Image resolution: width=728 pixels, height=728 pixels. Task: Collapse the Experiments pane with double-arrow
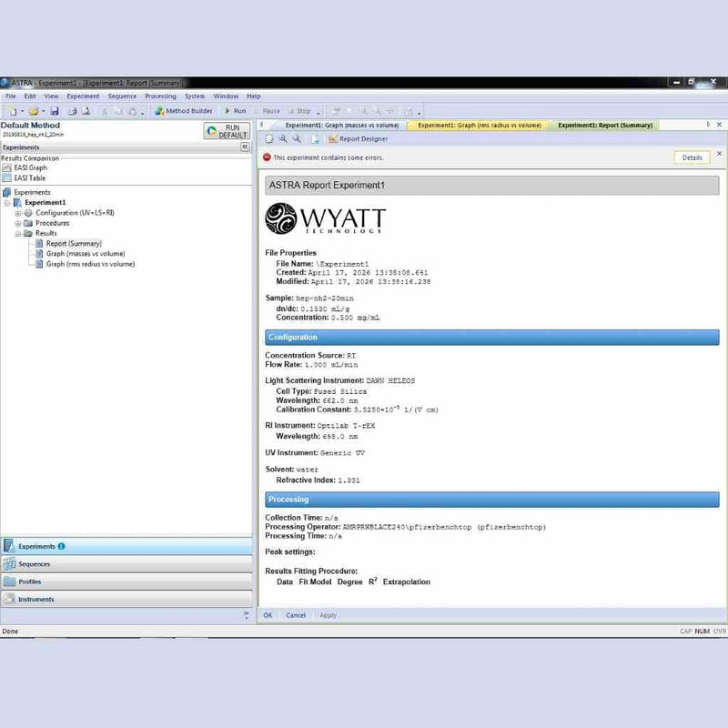(245, 147)
